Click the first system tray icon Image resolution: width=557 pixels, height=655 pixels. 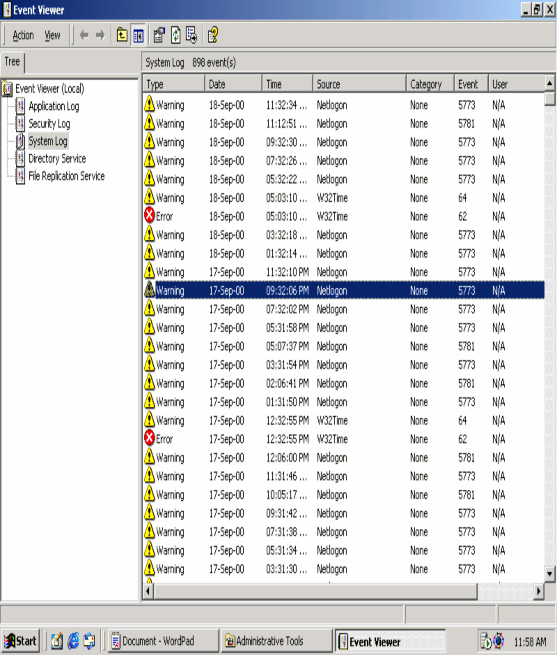[486, 641]
